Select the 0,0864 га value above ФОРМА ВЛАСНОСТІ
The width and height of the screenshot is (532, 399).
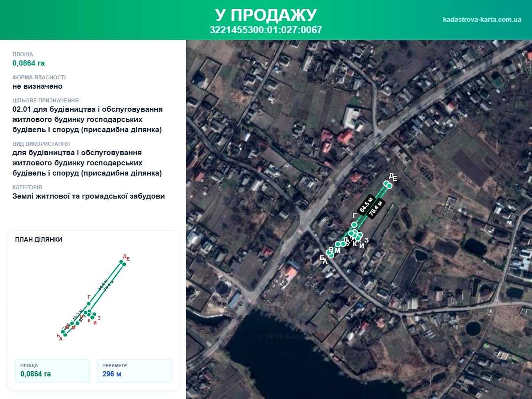[29, 63]
